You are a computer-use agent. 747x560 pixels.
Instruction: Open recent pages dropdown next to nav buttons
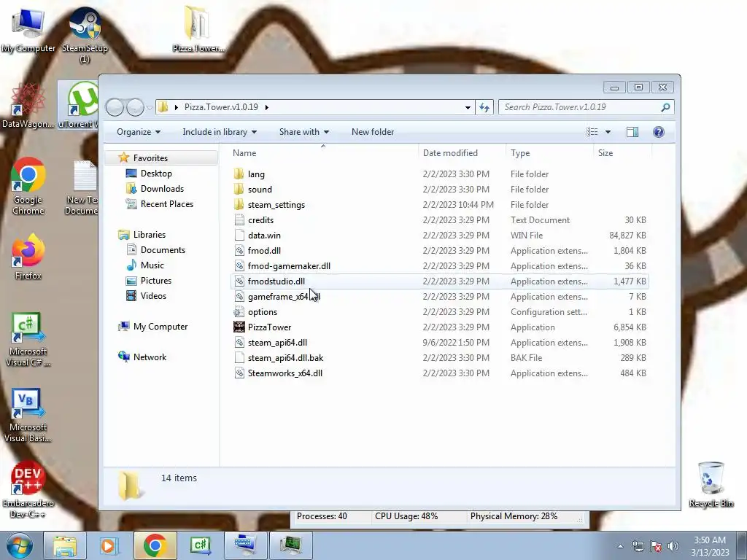tap(150, 108)
